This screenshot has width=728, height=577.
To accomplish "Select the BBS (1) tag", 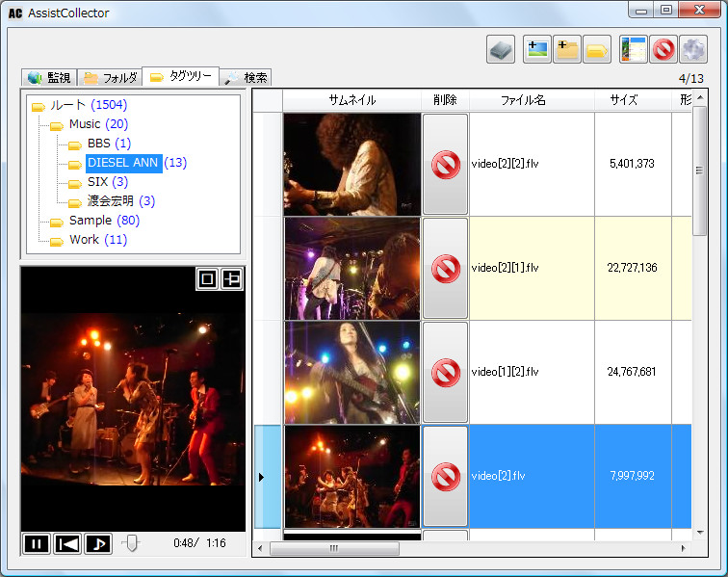I will pos(100,144).
